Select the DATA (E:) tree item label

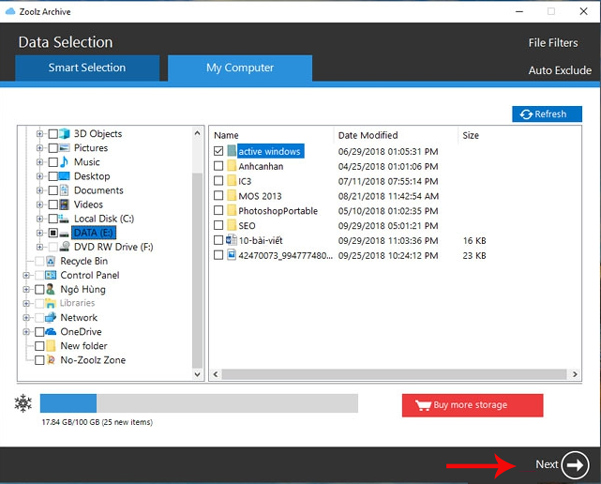[94, 233]
